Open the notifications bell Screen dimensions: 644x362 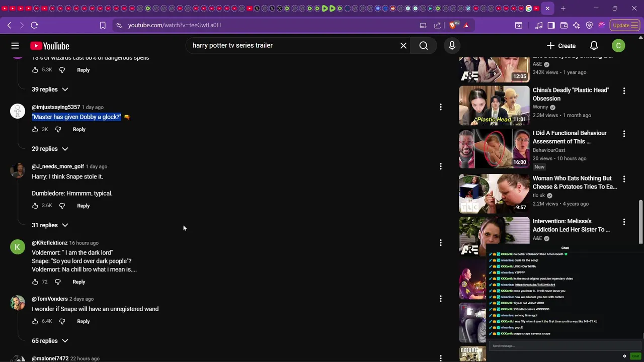pos(594,46)
